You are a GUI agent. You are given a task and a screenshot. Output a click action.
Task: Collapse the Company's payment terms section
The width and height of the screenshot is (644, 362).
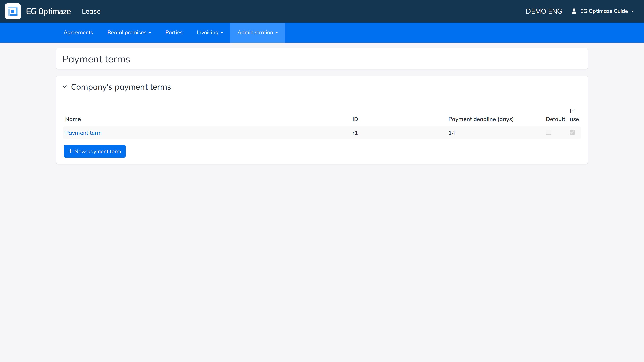coord(65,87)
